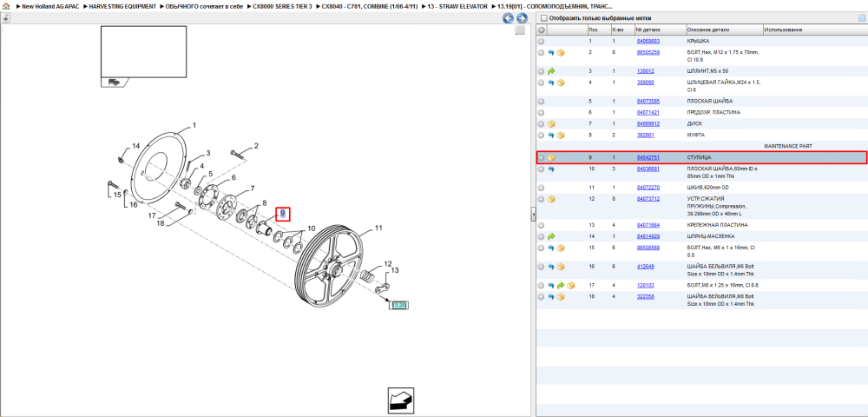Viewport: 868px width, 417px height.
Task: Open 'ОБЫЧНОГО сочетает в себе' breadcrumb
Action: pyautogui.click(x=204, y=6)
